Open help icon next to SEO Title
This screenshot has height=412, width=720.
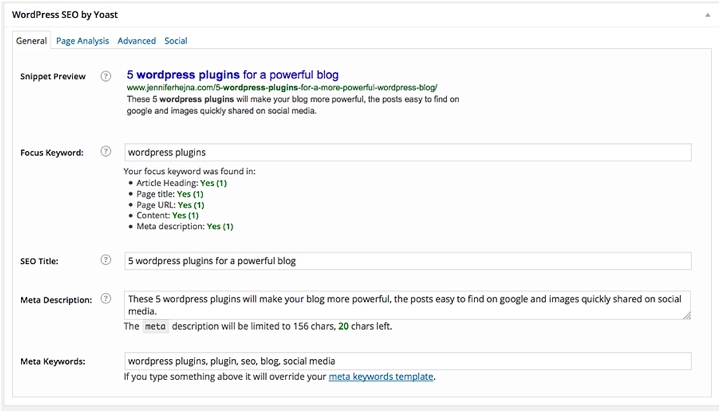coord(106,260)
